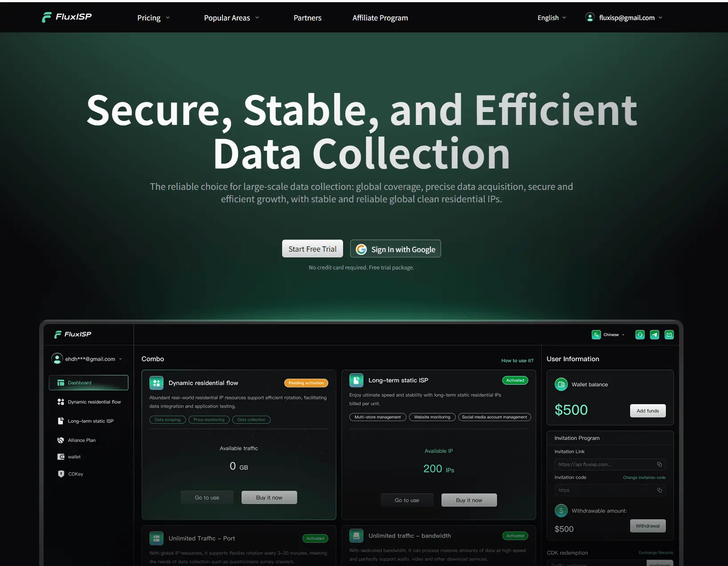Image resolution: width=728 pixels, height=566 pixels.
Task: Click Add funds next to the wallet balance
Action: pos(648,411)
